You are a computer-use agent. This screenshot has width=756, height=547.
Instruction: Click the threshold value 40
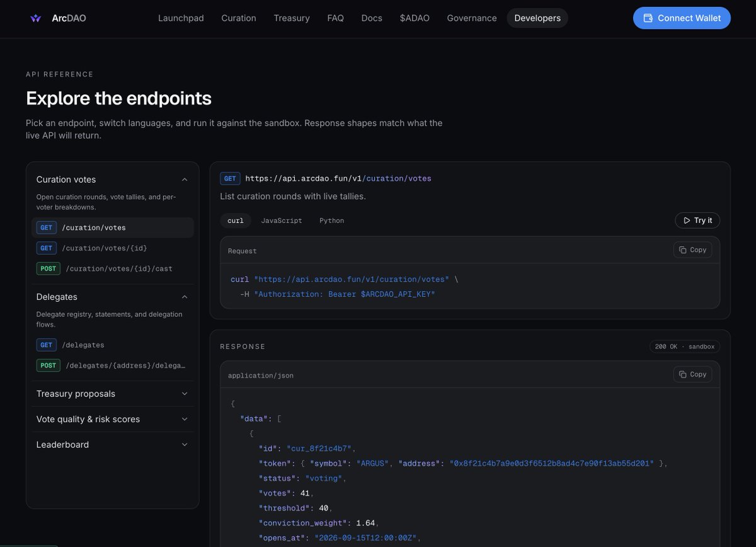pos(323,508)
